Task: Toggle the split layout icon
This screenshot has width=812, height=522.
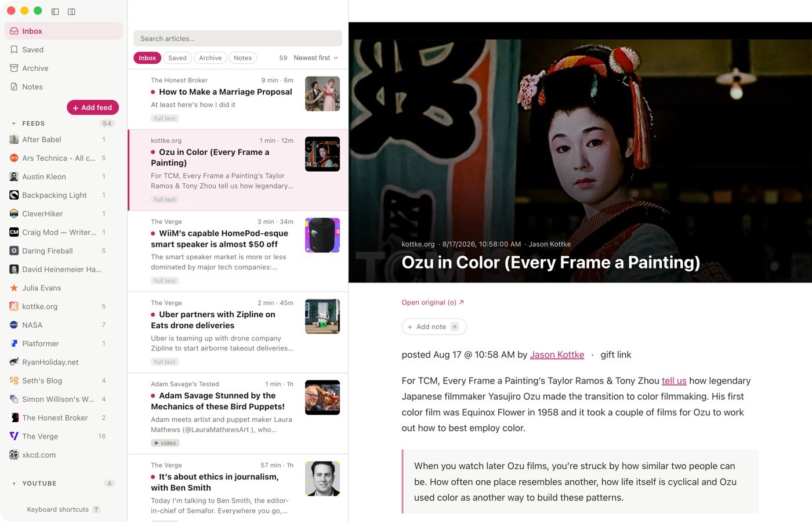Action: (x=71, y=12)
